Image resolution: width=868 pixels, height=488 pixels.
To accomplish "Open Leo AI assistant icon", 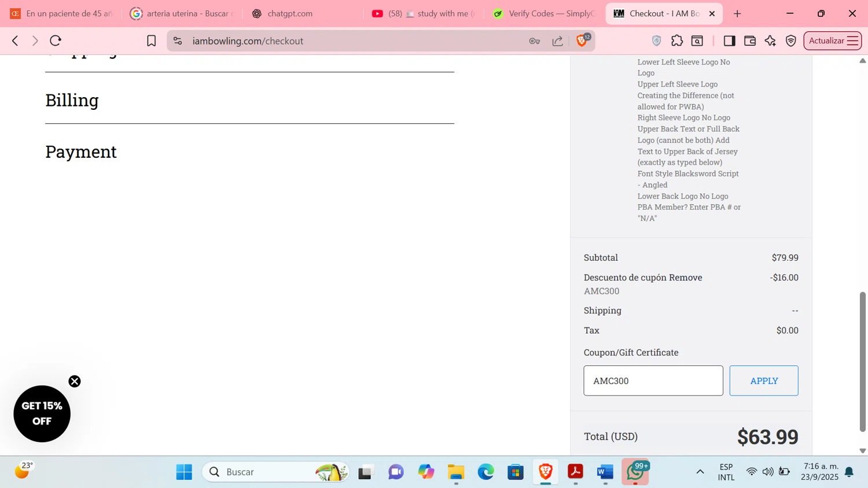I will click(770, 41).
